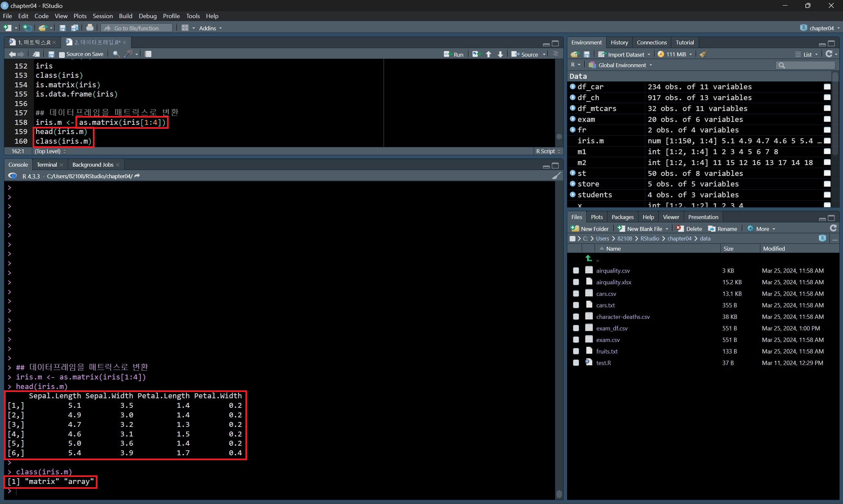Click the compile report notebook icon
This screenshot has height=504, width=843.
148,54
